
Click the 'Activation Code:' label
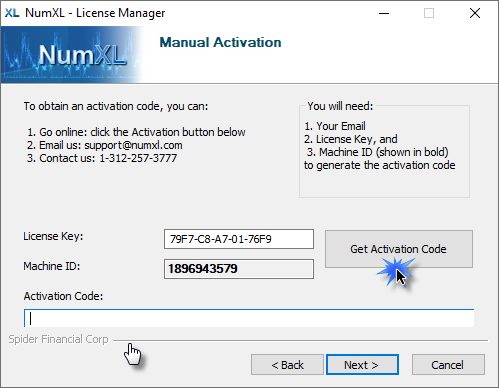click(x=63, y=296)
